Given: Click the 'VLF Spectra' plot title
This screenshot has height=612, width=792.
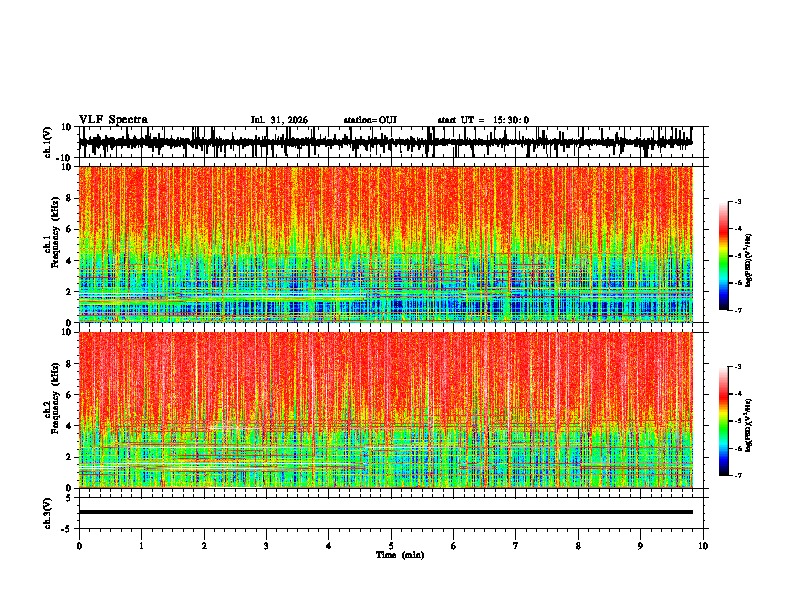Looking at the screenshot, I should (113, 120).
